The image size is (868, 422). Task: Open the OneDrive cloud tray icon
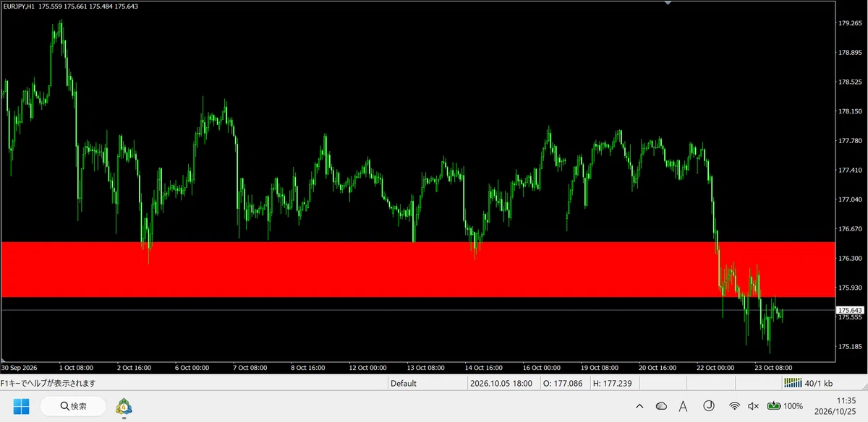pyautogui.click(x=661, y=406)
